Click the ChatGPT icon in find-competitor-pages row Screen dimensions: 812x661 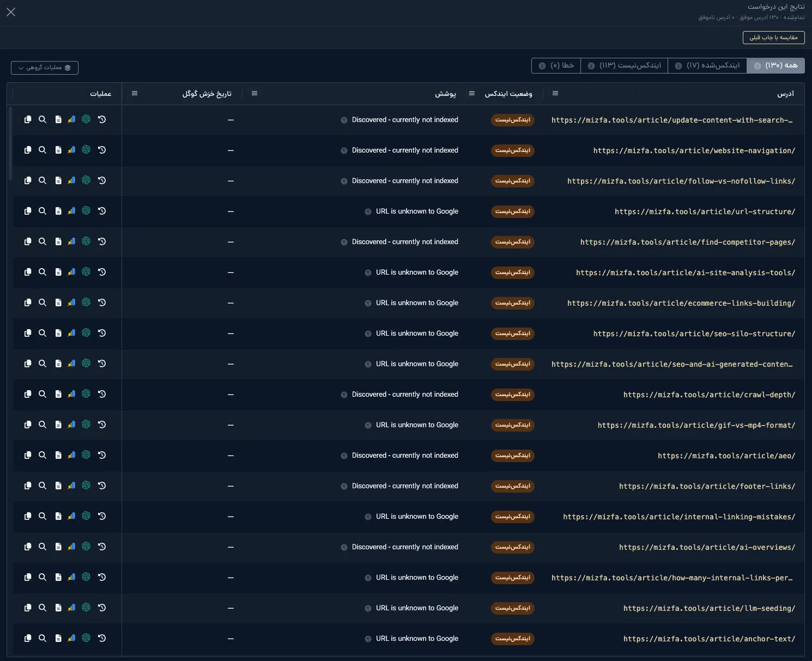(x=86, y=241)
